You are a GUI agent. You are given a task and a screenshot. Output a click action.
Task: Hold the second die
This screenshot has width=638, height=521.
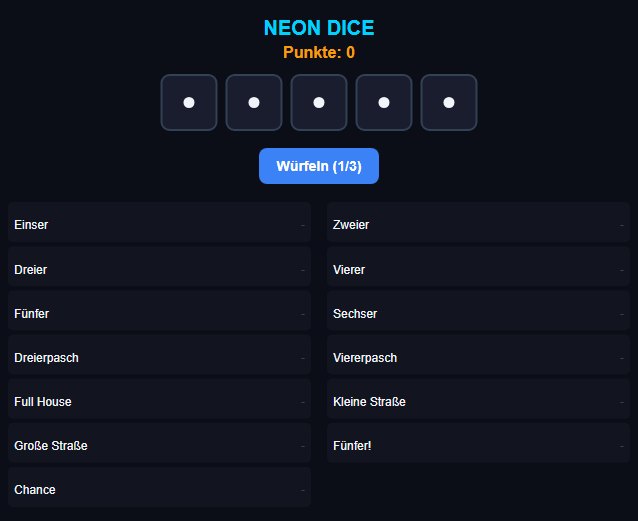tap(254, 103)
